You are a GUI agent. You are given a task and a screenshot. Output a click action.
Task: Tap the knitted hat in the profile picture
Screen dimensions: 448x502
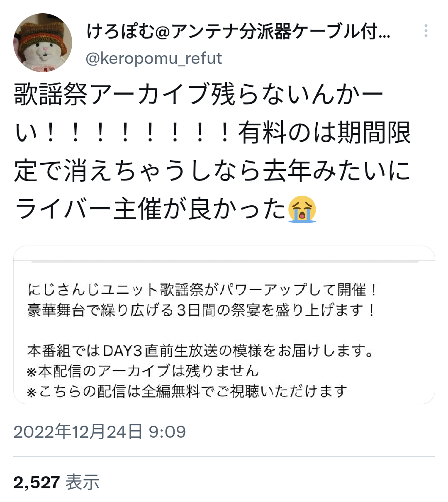coord(43,32)
